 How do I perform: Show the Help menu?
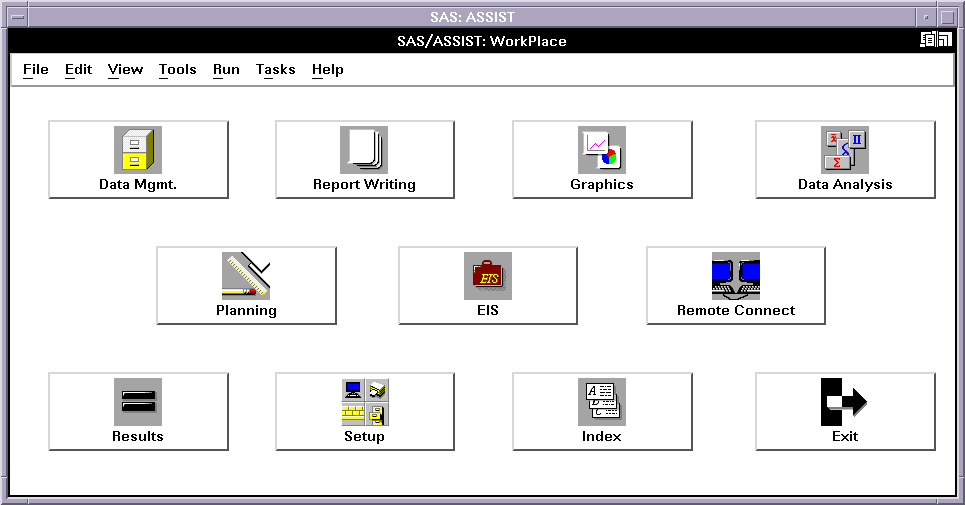coord(327,69)
